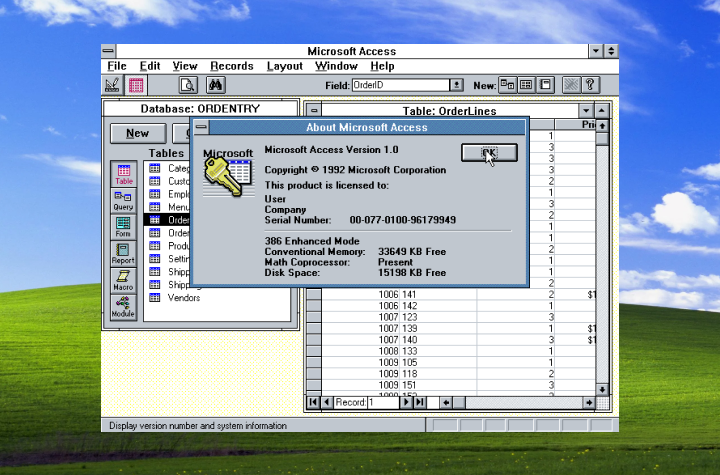
Task: Maximize the OrderLines table window
Action: click(x=602, y=111)
